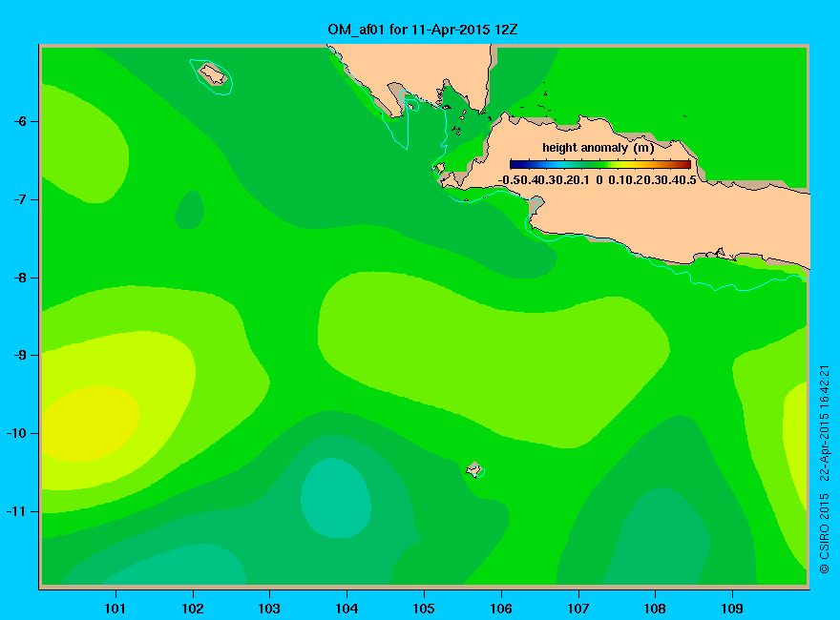This screenshot has height=620, width=840.
Task: Click longitude axis label 105
Action: coord(424,609)
